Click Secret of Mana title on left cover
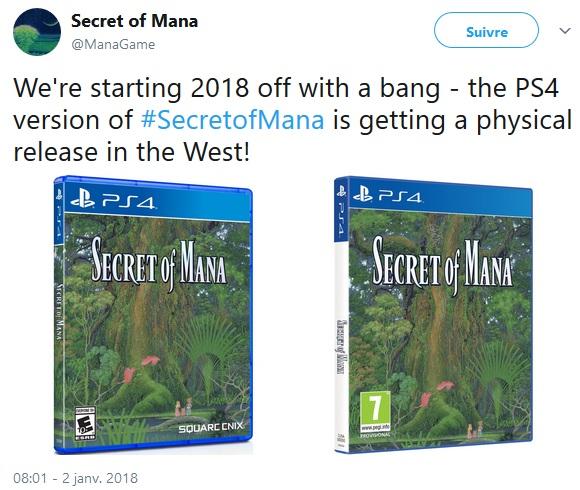The width and height of the screenshot is (580, 490). pyautogui.click(x=159, y=263)
